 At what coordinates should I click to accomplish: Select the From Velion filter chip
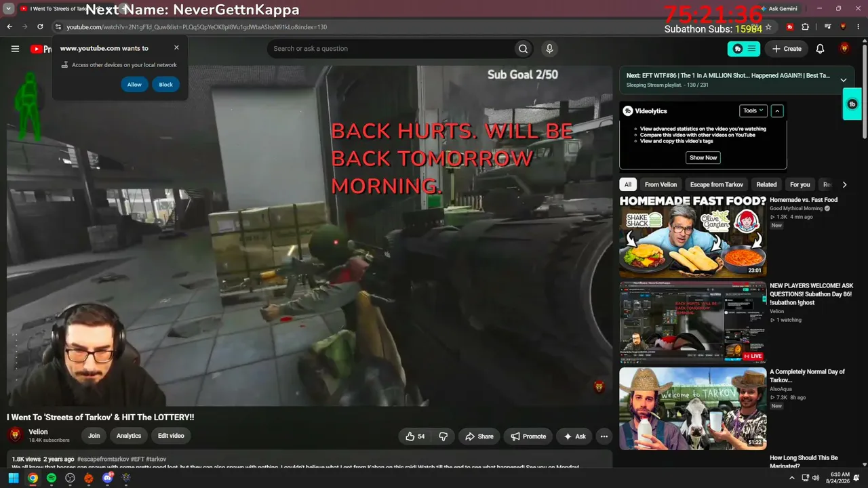[x=660, y=184]
